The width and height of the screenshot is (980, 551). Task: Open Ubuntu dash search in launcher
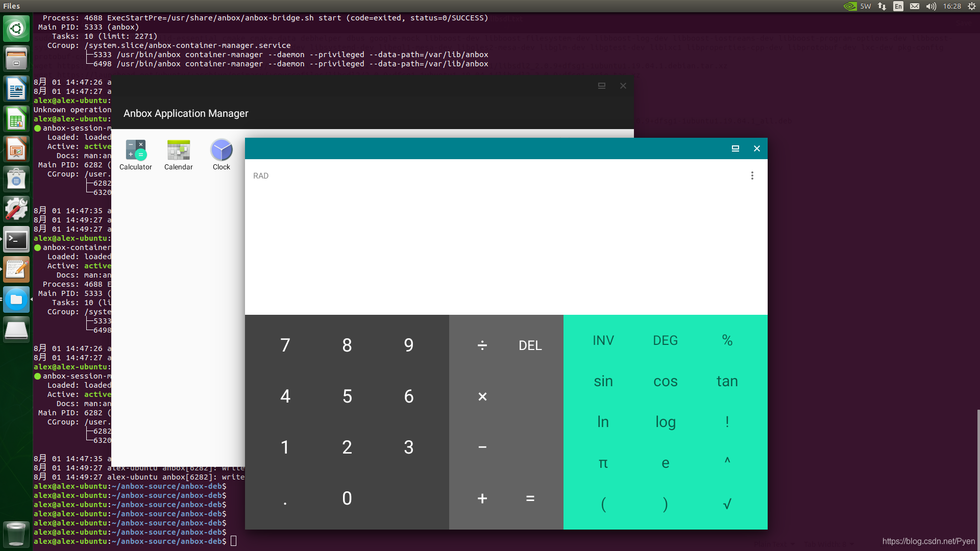click(16, 28)
